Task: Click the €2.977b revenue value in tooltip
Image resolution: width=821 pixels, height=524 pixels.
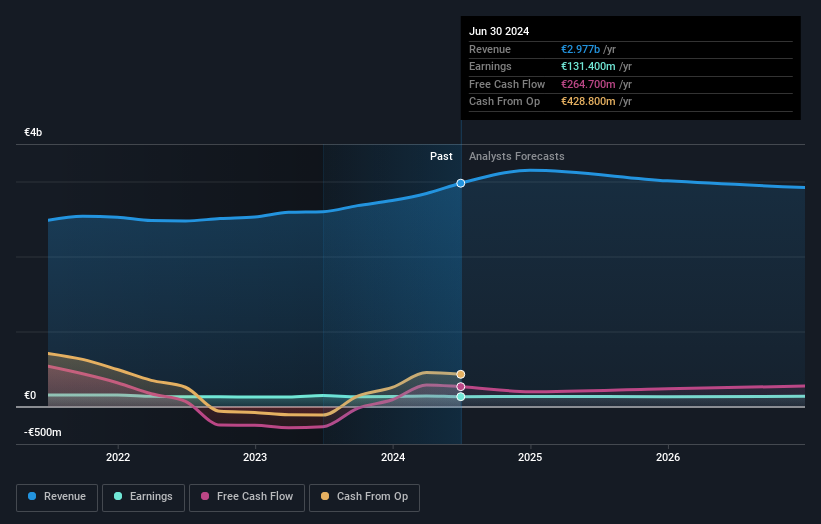Action: [581, 49]
